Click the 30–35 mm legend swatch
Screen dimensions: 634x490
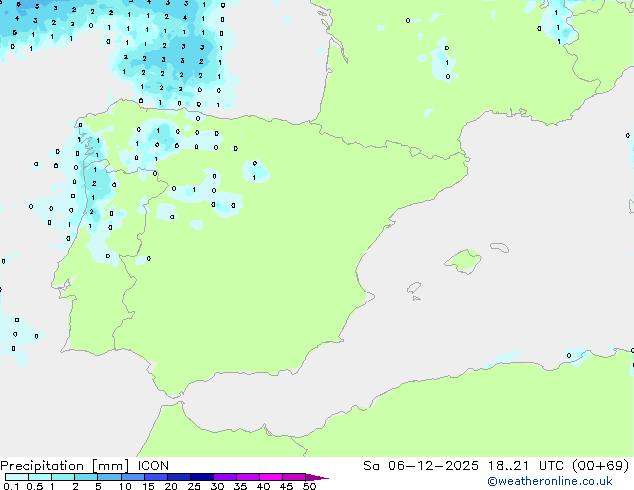[x=224, y=477]
